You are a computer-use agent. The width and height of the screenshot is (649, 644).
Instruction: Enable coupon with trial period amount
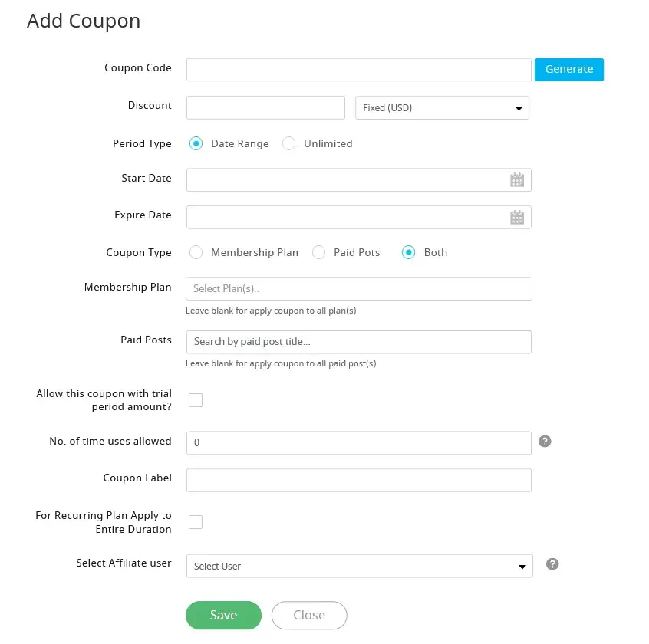coord(196,400)
